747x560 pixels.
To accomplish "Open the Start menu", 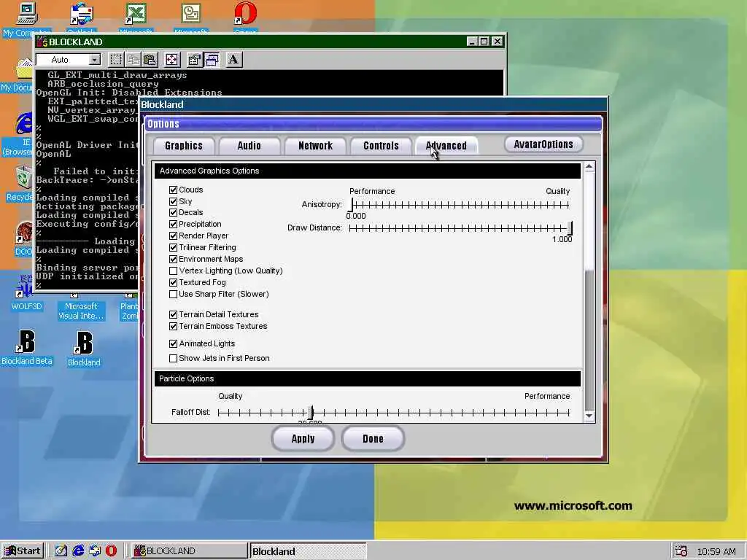I will (x=22, y=551).
